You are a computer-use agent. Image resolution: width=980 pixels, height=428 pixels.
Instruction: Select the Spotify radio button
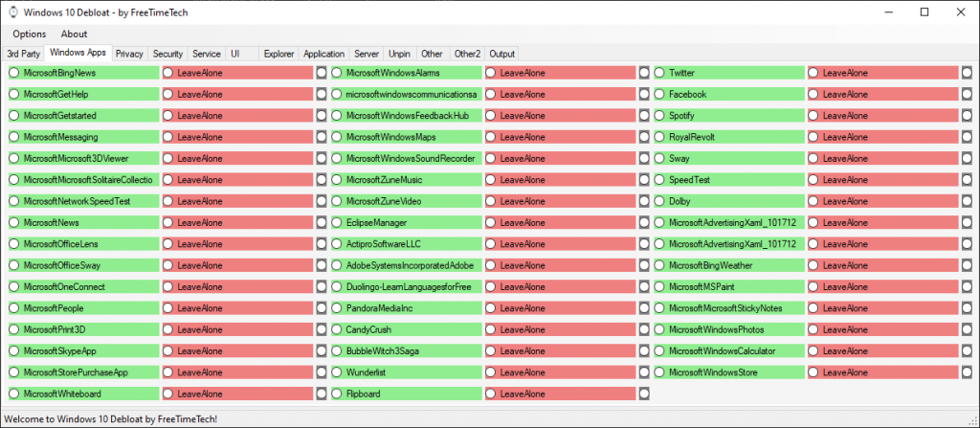coord(659,116)
